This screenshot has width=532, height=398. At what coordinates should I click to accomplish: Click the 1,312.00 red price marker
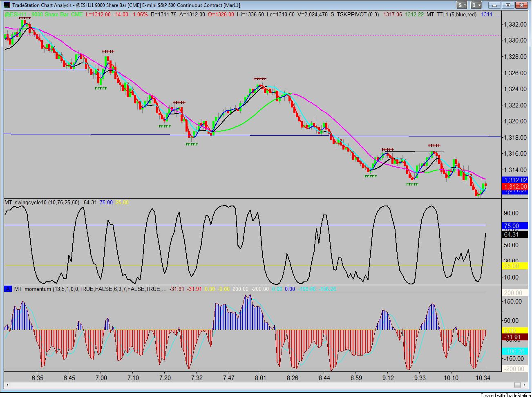pos(516,187)
